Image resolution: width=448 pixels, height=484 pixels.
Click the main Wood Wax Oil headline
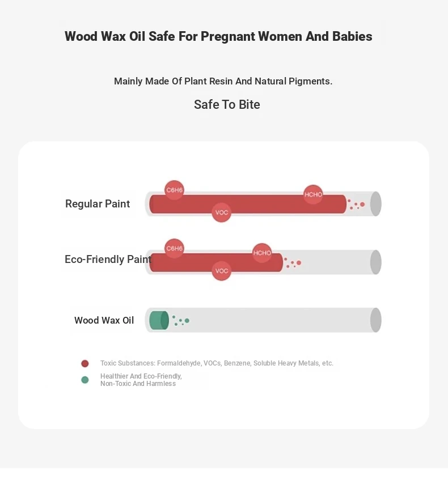click(x=218, y=36)
